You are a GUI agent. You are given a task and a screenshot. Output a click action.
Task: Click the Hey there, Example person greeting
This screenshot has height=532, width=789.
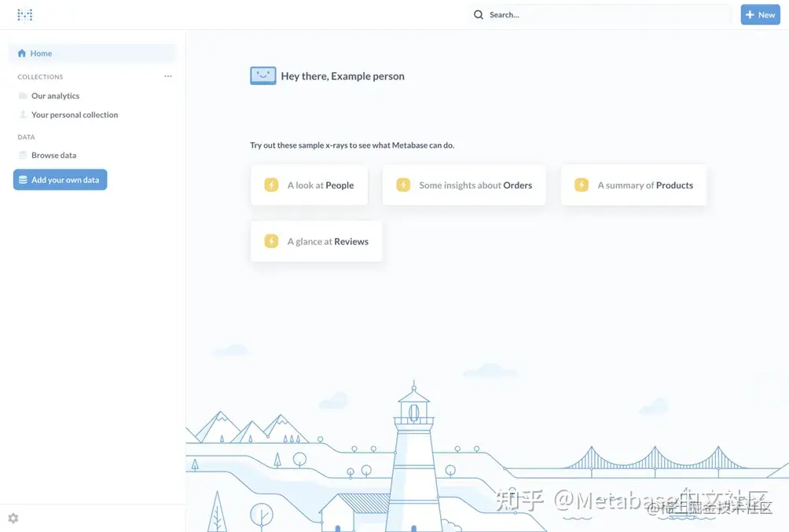pyautogui.click(x=343, y=76)
